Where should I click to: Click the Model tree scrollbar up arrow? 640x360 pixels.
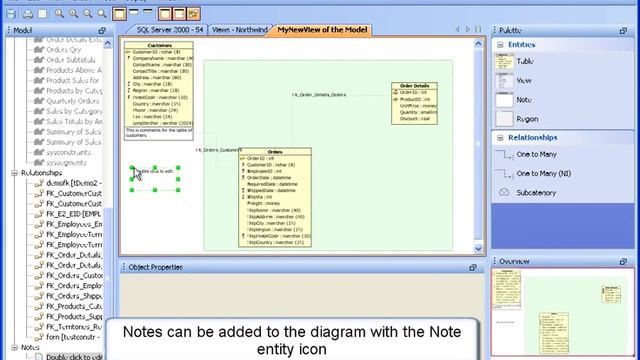[x=107, y=43]
